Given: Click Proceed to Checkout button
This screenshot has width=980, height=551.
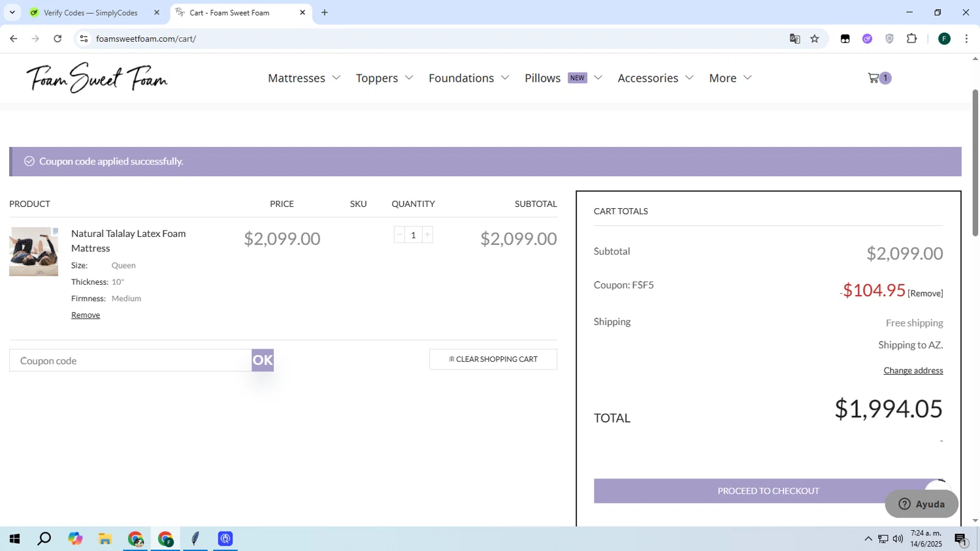Looking at the screenshot, I should (x=768, y=491).
